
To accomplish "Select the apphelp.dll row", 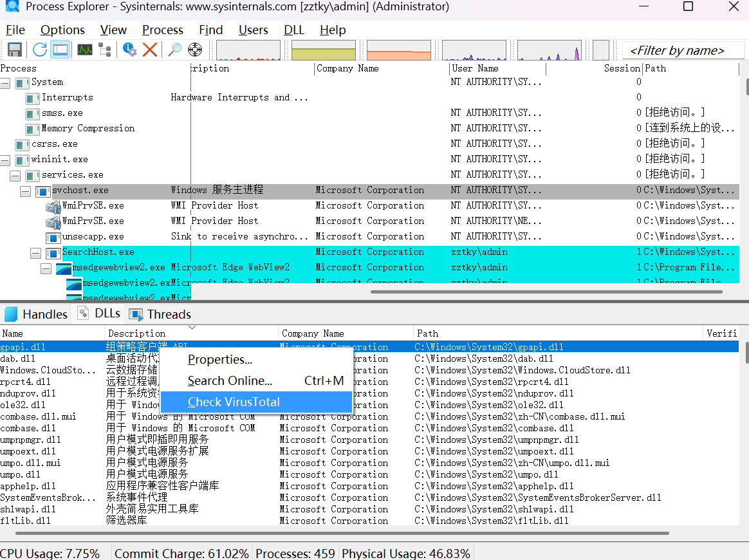I will click(x=369, y=486).
